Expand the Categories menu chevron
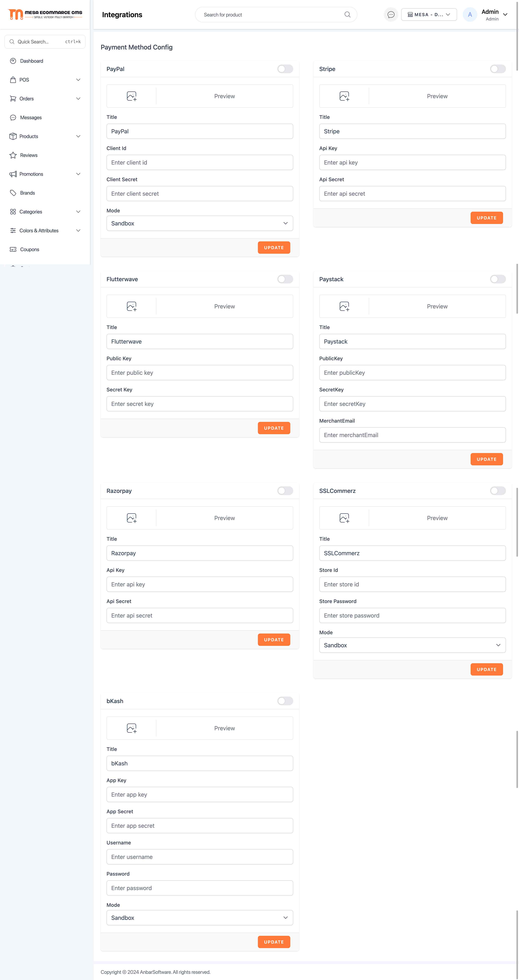 pyautogui.click(x=78, y=211)
